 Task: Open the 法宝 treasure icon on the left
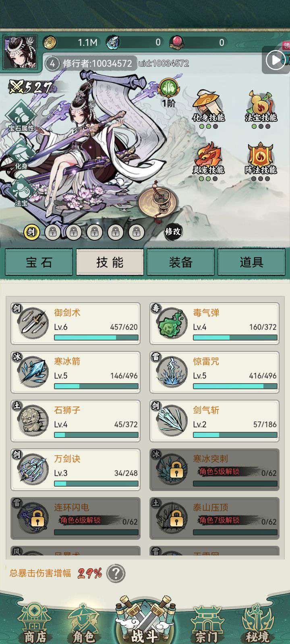(x=21, y=192)
